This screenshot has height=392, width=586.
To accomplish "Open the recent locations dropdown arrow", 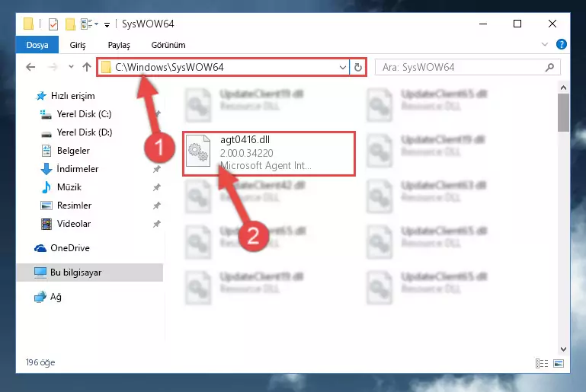I will 71,67.
